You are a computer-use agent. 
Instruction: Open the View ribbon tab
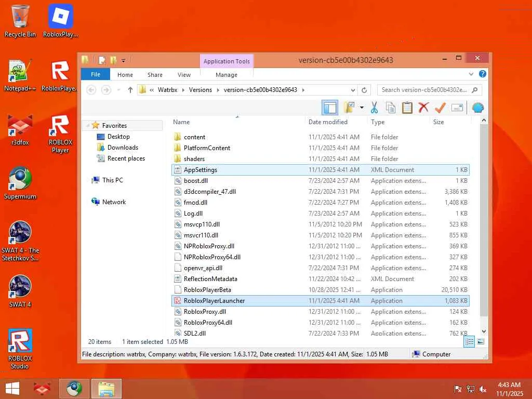[x=184, y=75]
